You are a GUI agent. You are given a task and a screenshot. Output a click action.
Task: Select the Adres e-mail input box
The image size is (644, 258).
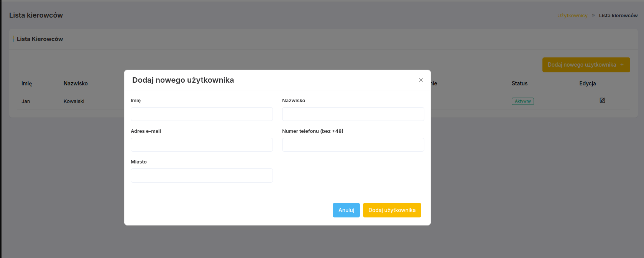coord(202,145)
